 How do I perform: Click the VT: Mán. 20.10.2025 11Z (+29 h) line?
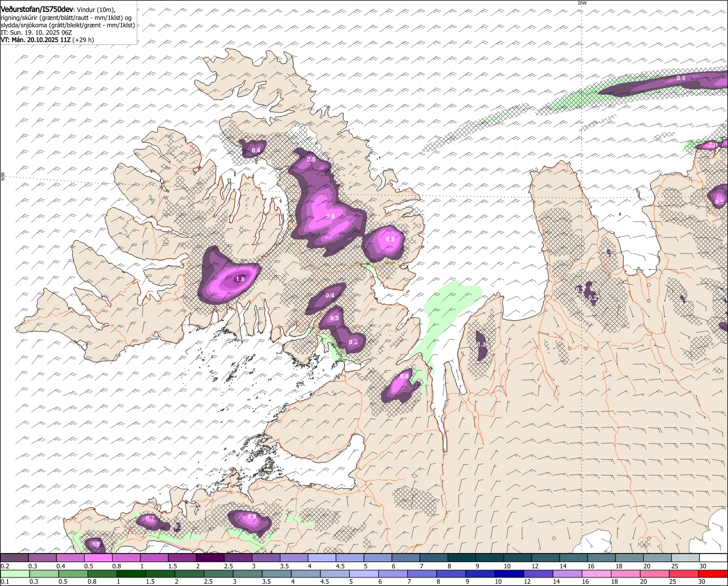click(x=47, y=40)
